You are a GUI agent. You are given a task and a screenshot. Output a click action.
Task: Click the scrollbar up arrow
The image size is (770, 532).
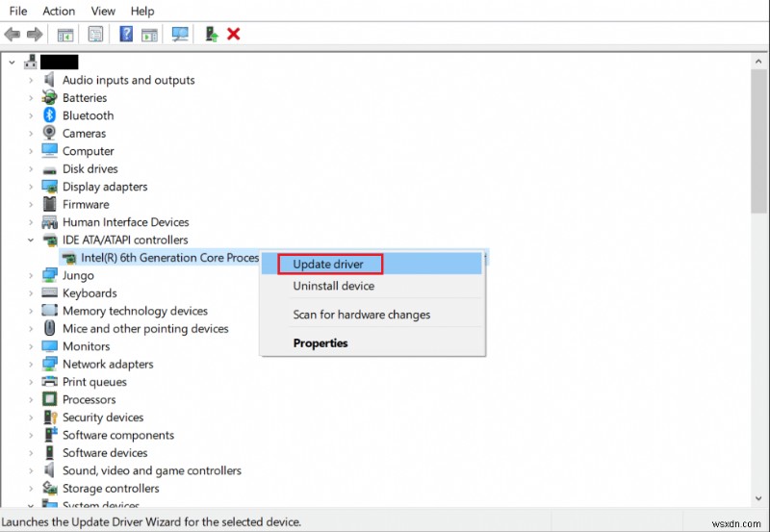point(758,62)
